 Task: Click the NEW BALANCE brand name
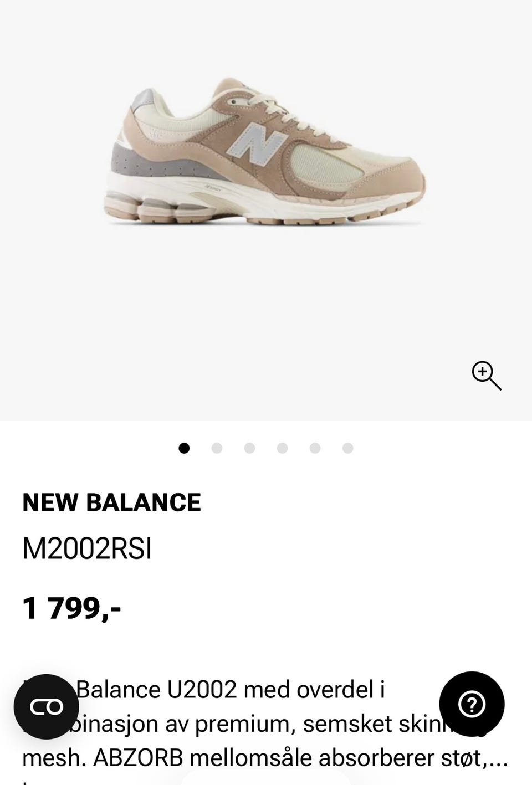point(111,502)
